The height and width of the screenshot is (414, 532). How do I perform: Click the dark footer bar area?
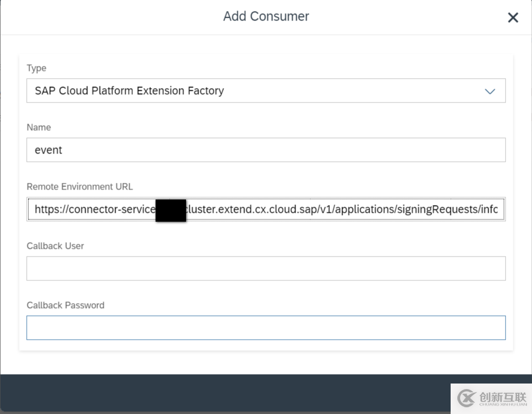tap(221, 393)
